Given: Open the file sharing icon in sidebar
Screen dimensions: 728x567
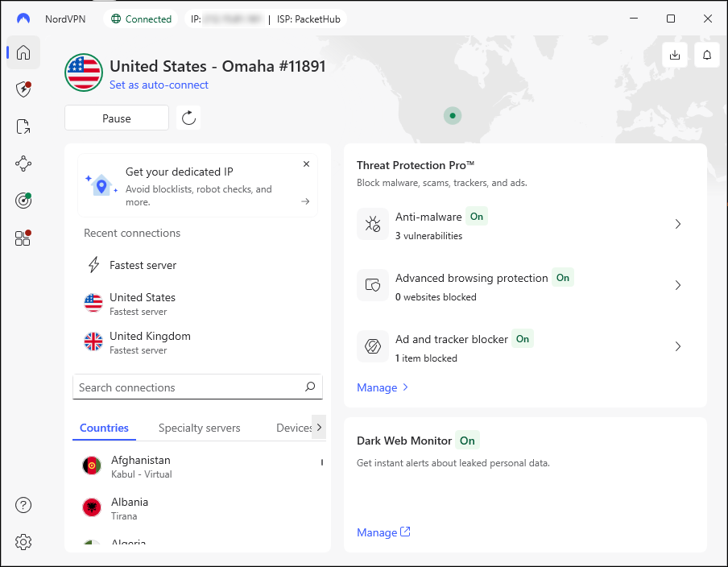Looking at the screenshot, I should tap(23, 126).
